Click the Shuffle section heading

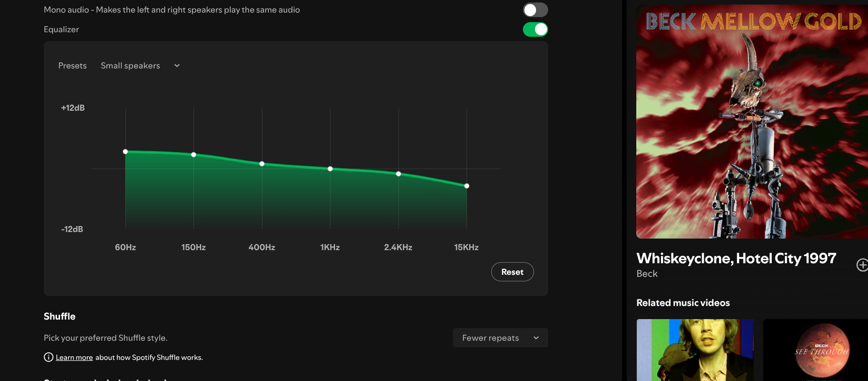tap(59, 317)
